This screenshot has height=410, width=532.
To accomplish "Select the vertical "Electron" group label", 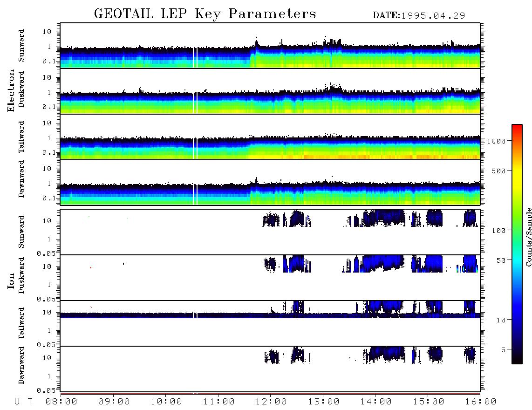I will pos(11,90).
